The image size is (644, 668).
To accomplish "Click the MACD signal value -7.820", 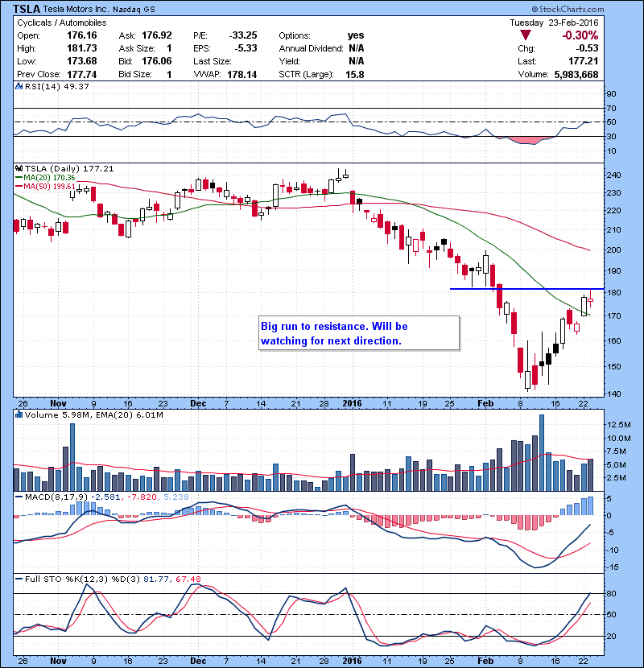I will pyautogui.click(x=142, y=497).
